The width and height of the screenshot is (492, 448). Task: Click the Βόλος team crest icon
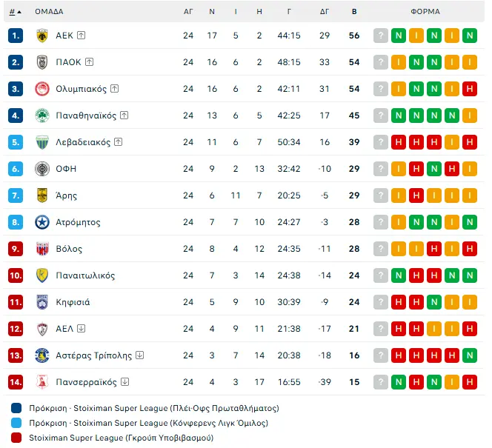42,249
